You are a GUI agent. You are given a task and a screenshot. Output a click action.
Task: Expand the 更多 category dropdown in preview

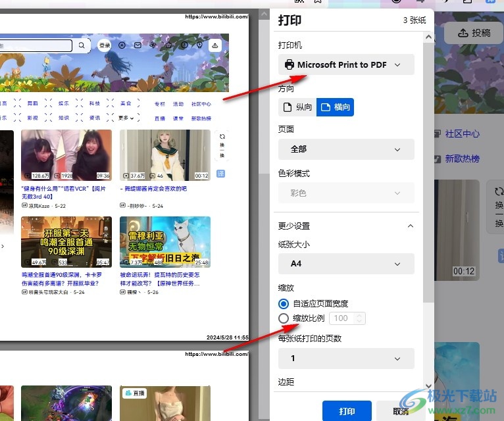(126, 118)
